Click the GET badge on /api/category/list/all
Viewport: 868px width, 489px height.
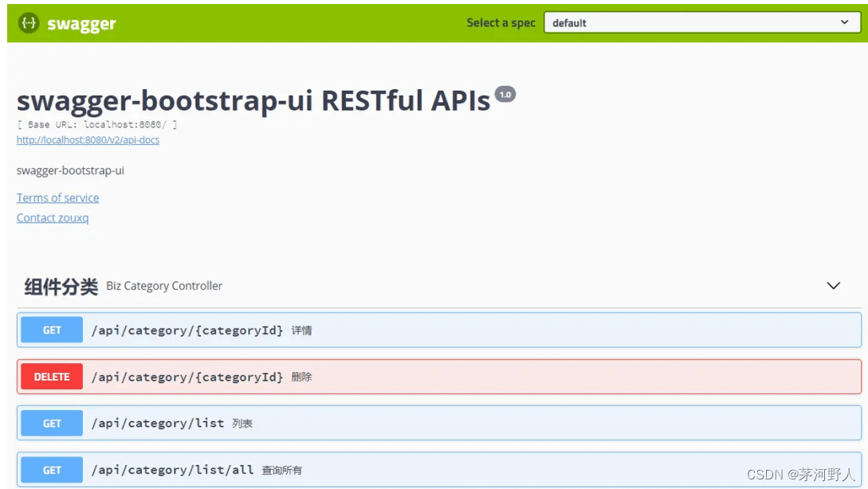coord(51,469)
